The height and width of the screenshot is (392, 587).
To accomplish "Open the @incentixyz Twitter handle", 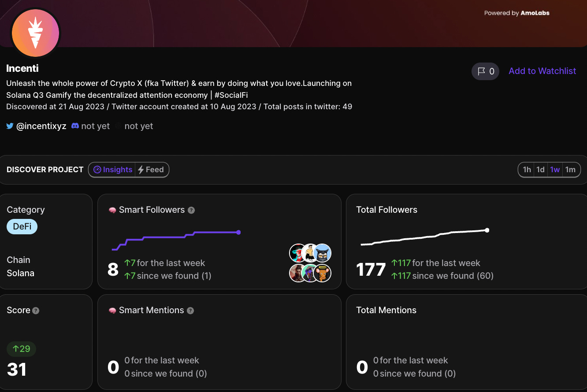I will (x=41, y=126).
